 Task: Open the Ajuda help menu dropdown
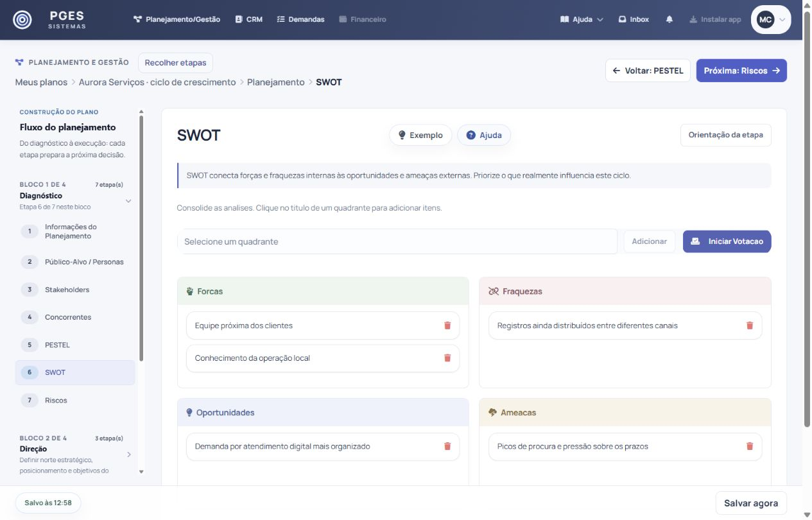pyautogui.click(x=582, y=19)
